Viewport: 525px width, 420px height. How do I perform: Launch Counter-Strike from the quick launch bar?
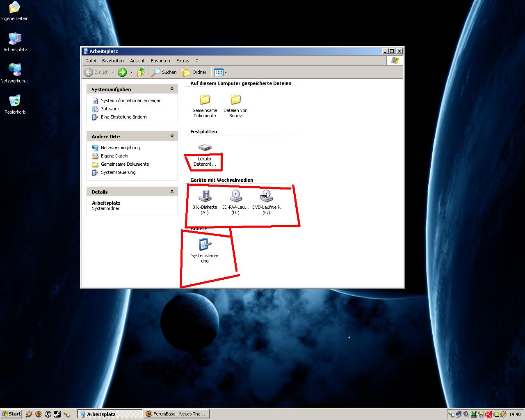coord(48,414)
